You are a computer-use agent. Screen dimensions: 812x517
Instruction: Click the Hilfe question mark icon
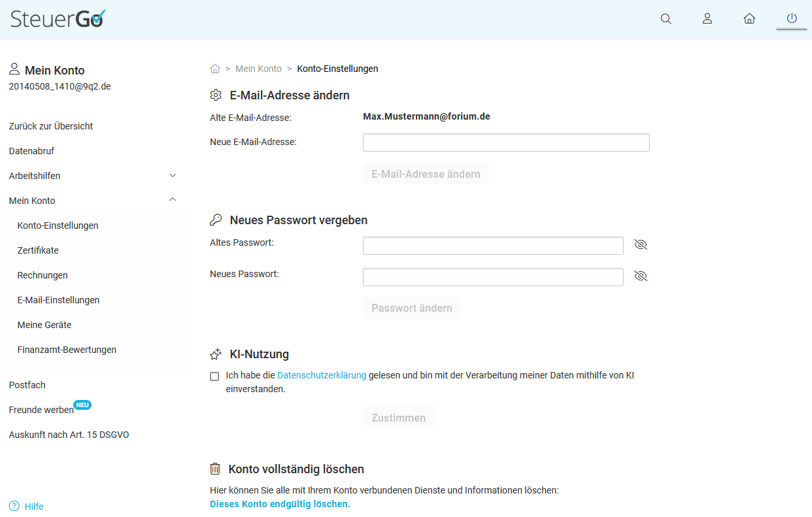click(x=14, y=507)
